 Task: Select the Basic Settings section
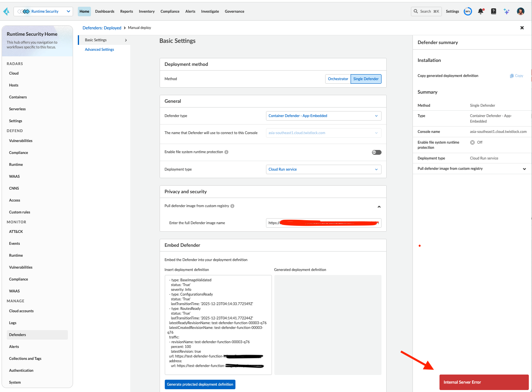click(104, 40)
